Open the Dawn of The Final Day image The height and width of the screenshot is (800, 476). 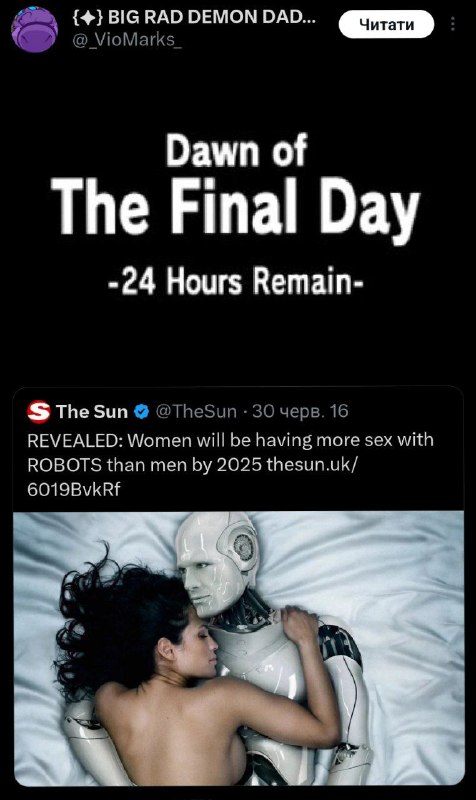click(x=238, y=214)
